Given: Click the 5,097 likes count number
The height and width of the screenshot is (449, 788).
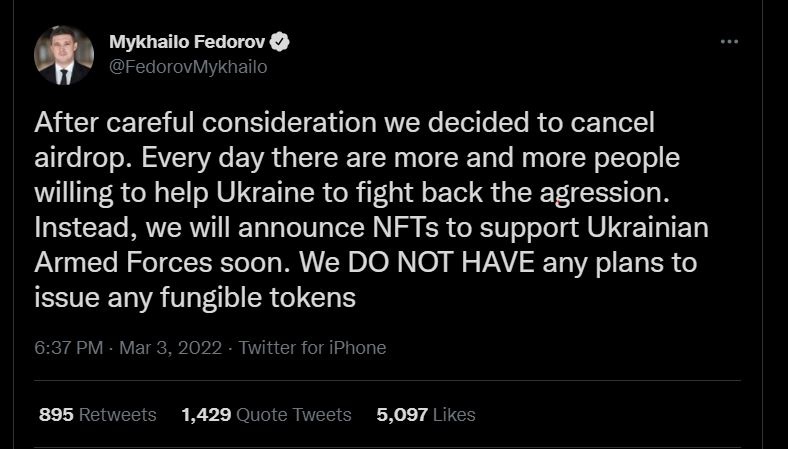Looking at the screenshot, I should tap(403, 414).
